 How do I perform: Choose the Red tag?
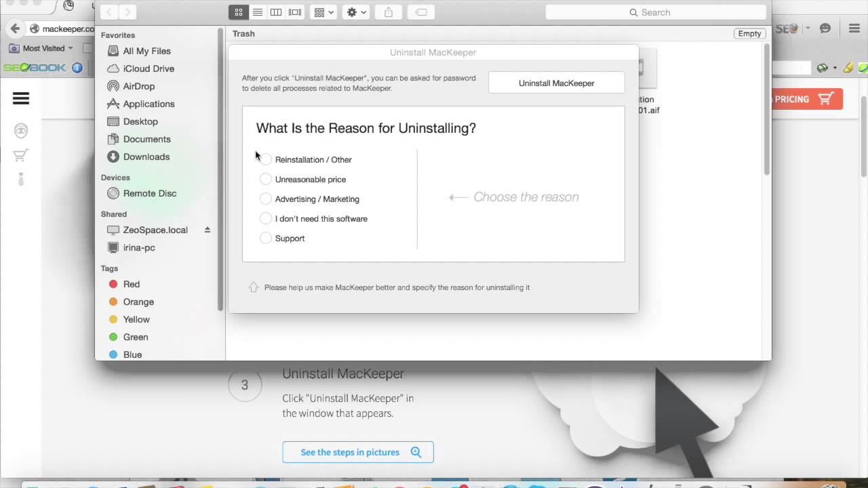(131, 284)
